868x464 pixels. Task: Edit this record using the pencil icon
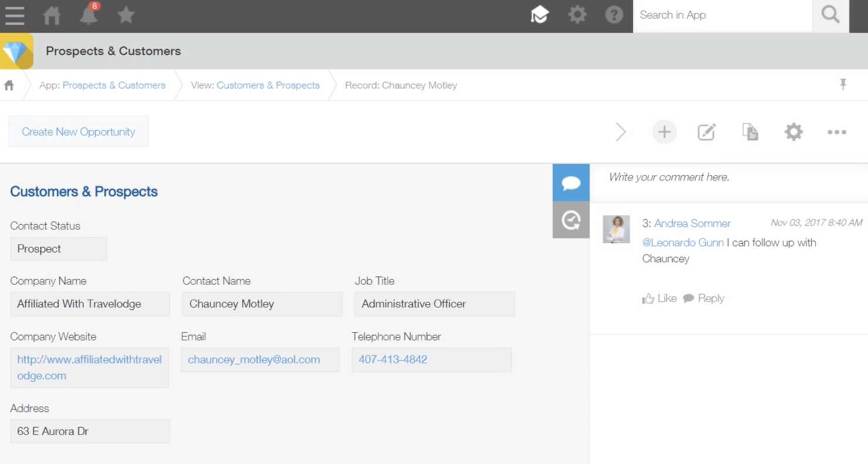707,131
